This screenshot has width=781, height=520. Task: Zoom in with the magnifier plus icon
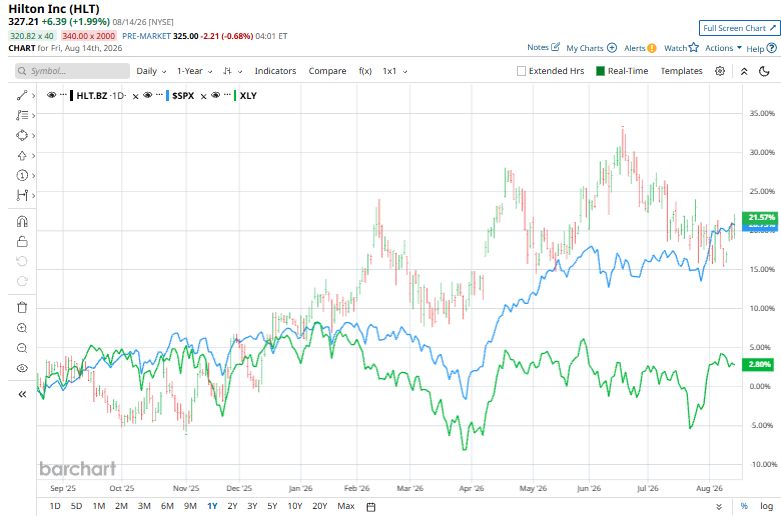pyautogui.click(x=22, y=328)
